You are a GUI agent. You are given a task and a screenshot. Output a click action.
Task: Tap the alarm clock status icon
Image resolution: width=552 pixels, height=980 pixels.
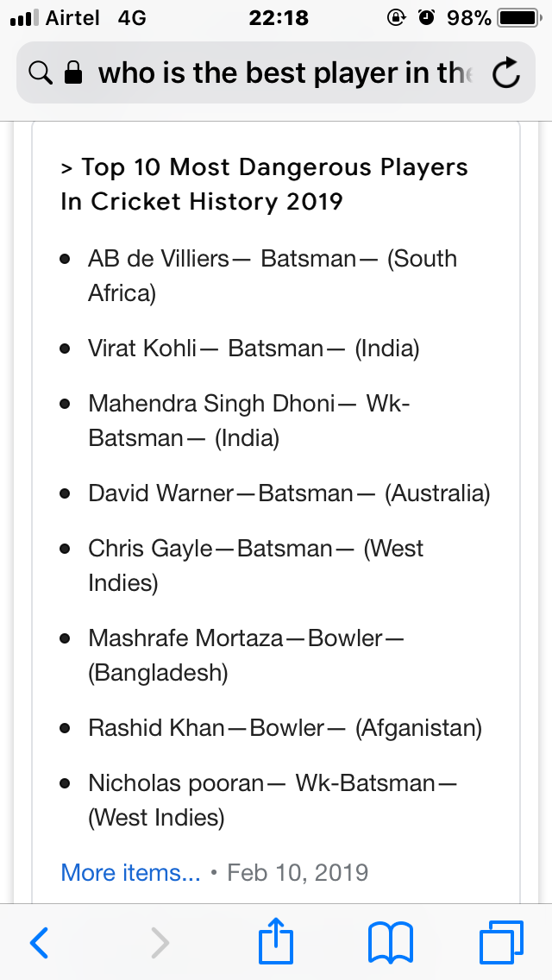coord(427,18)
